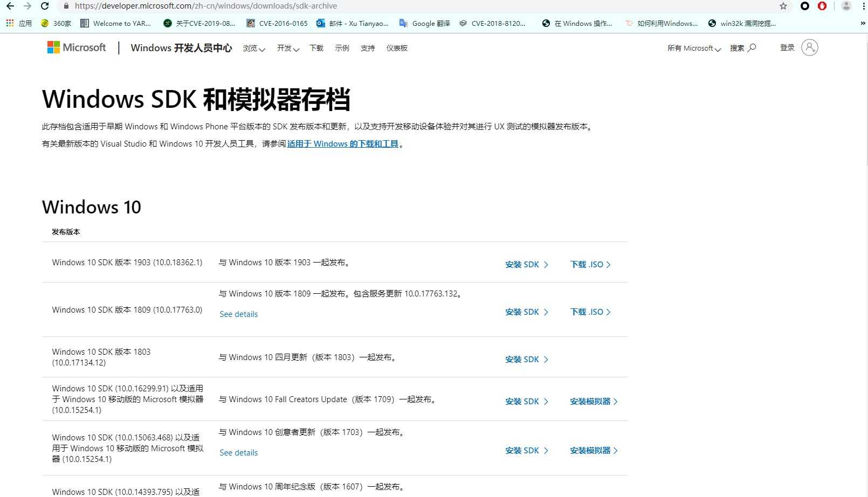The width and height of the screenshot is (868, 497).
Task: Reload the page with the refresh icon
Action: click(45, 6)
